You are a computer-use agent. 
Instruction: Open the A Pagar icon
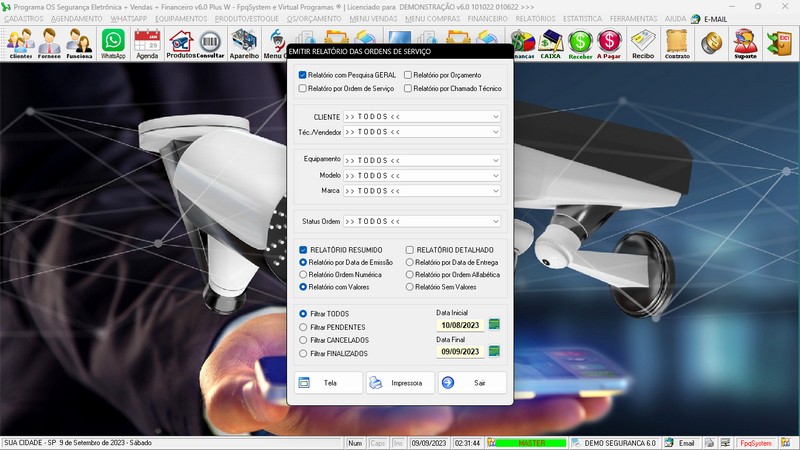click(608, 42)
